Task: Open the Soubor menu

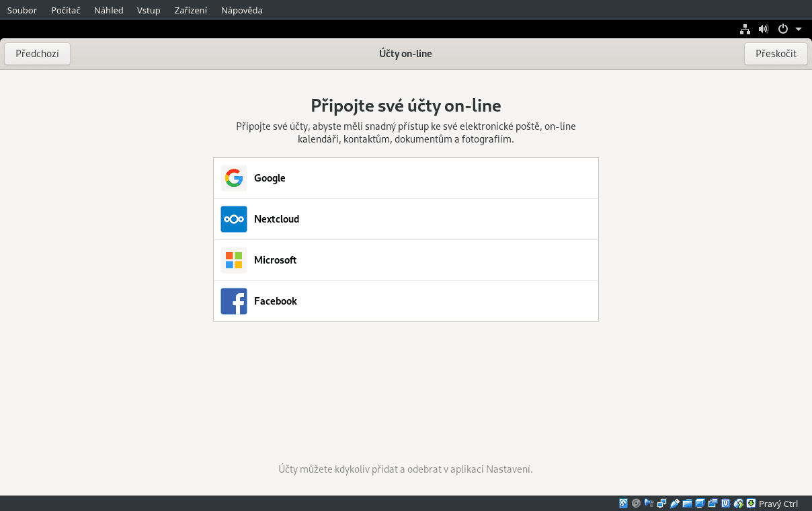Action: pos(22,10)
